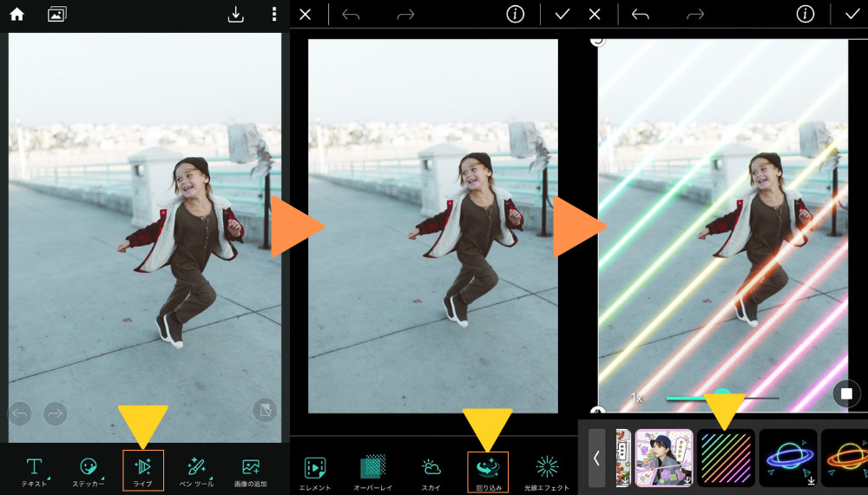Select the 光線エフェクト light ray effect

coord(546,474)
